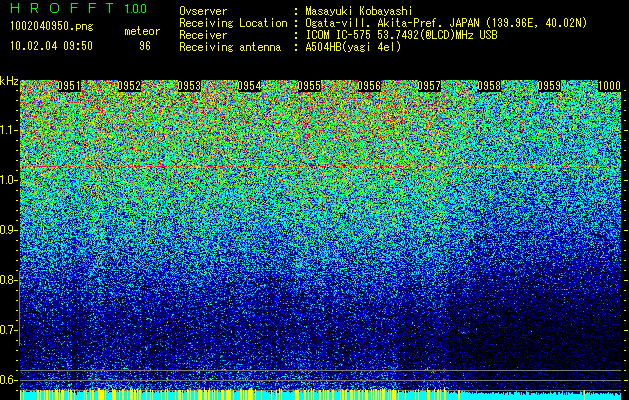Click the 0.8 frequency axis label

tap(9, 280)
